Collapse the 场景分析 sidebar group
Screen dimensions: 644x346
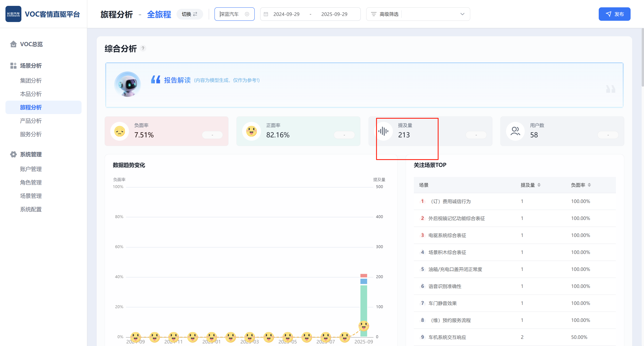[x=31, y=66]
